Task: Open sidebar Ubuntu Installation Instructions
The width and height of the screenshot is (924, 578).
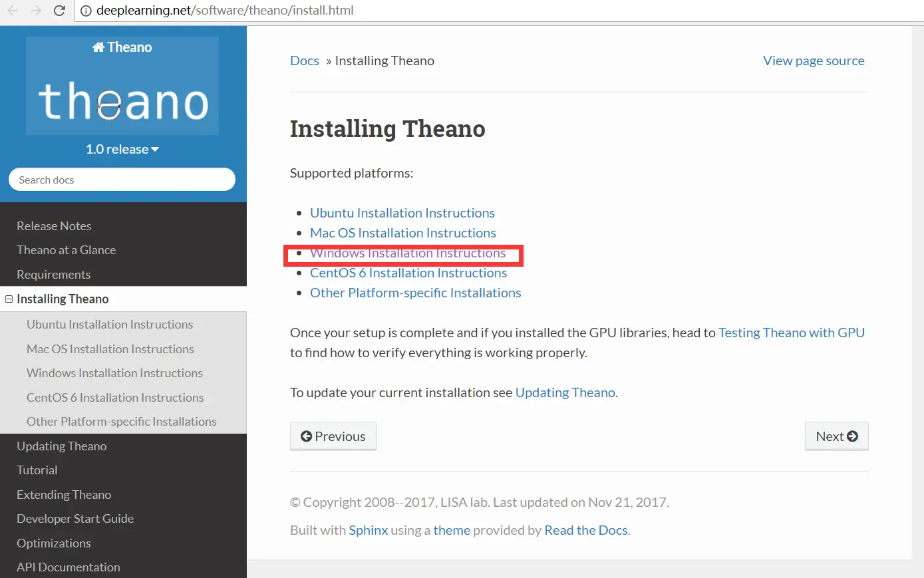Action: point(110,325)
